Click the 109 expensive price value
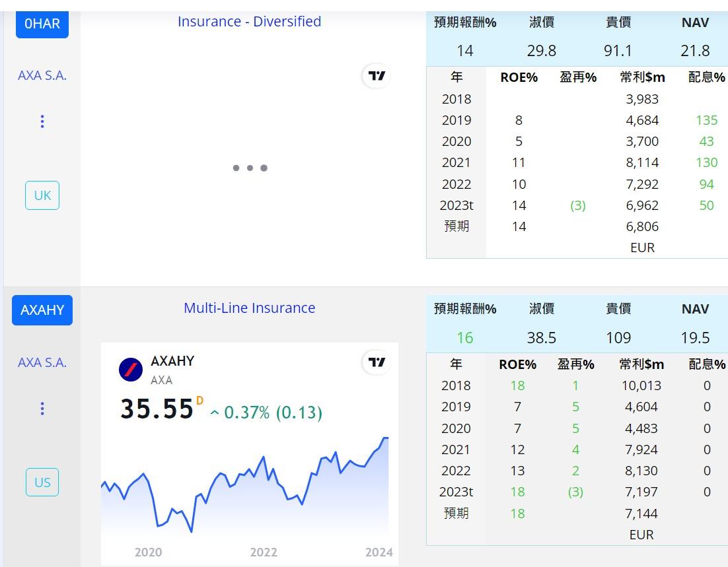728x567 pixels. point(618,338)
